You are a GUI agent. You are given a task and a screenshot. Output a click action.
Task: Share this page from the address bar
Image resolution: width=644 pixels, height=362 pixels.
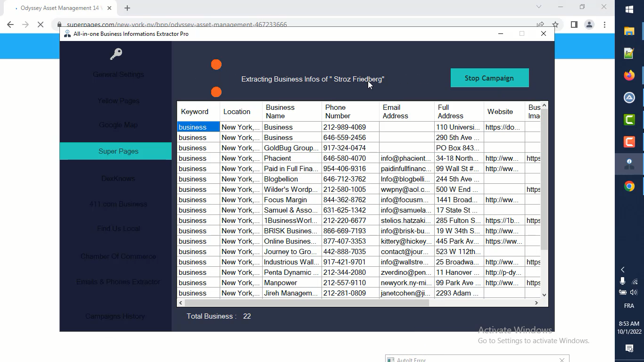tap(540, 25)
